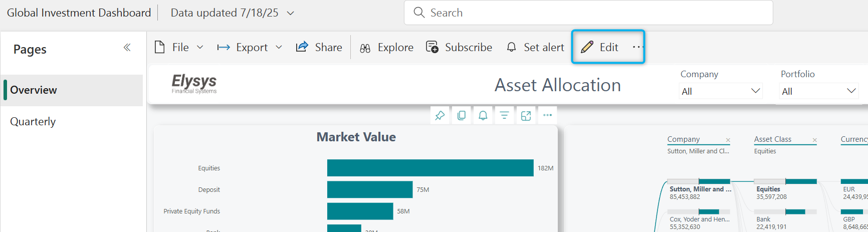Select the Overview page

(x=34, y=90)
